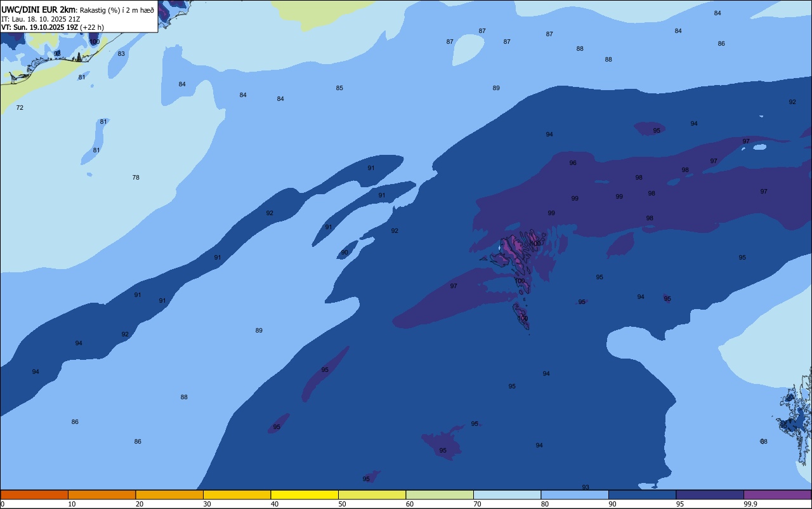Pick the 50–60 pale yellow legend swatch
The width and height of the screenshot is (812, 509).
click(x=372, y=494)
